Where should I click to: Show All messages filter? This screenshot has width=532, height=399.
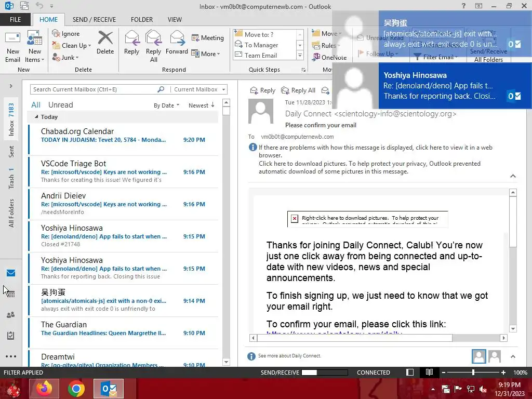point(36,105)
